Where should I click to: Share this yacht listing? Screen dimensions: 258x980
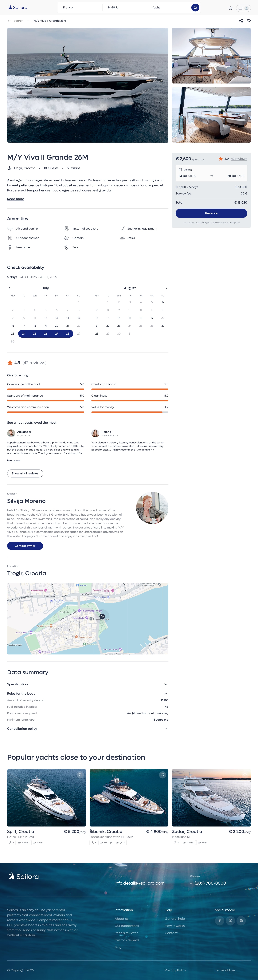point(241,21)
